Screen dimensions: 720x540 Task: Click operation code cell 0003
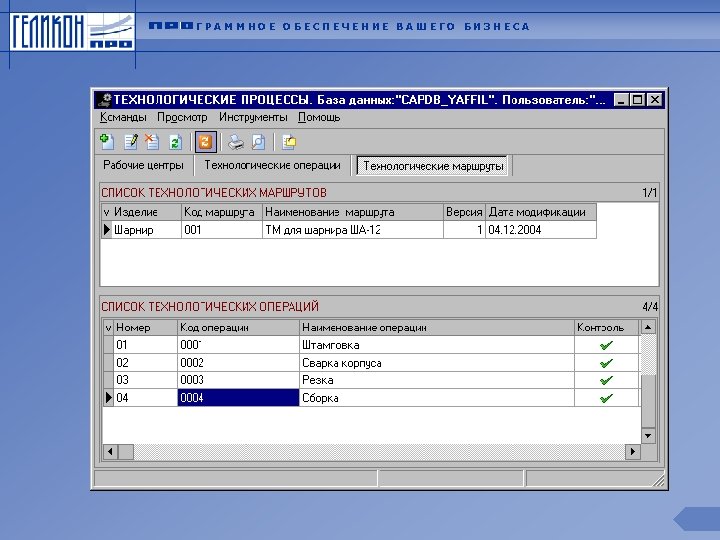click(x=238, y=380)
